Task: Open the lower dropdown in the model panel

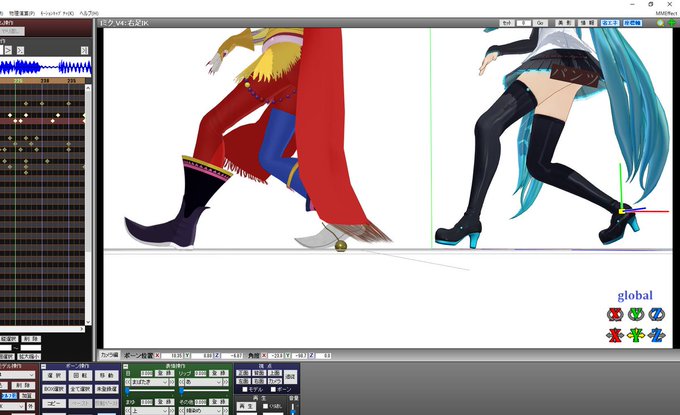Action: point(12,406)
